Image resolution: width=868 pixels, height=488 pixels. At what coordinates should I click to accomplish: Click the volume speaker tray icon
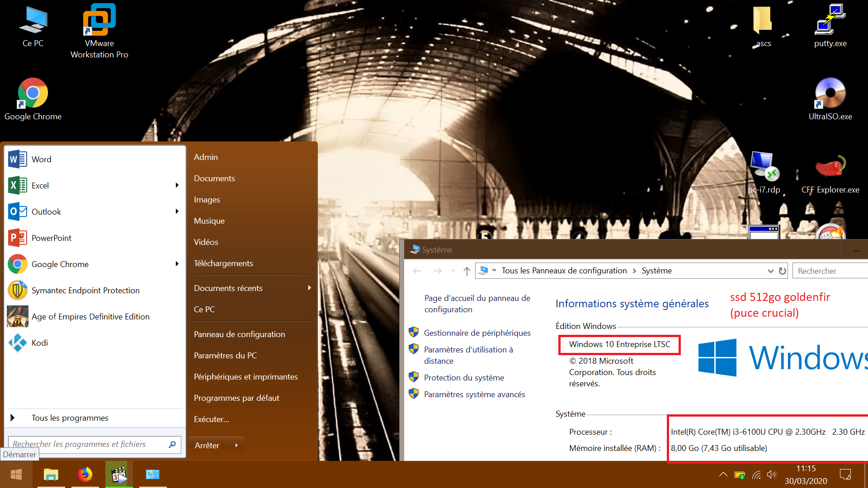[x=771, y=474]
